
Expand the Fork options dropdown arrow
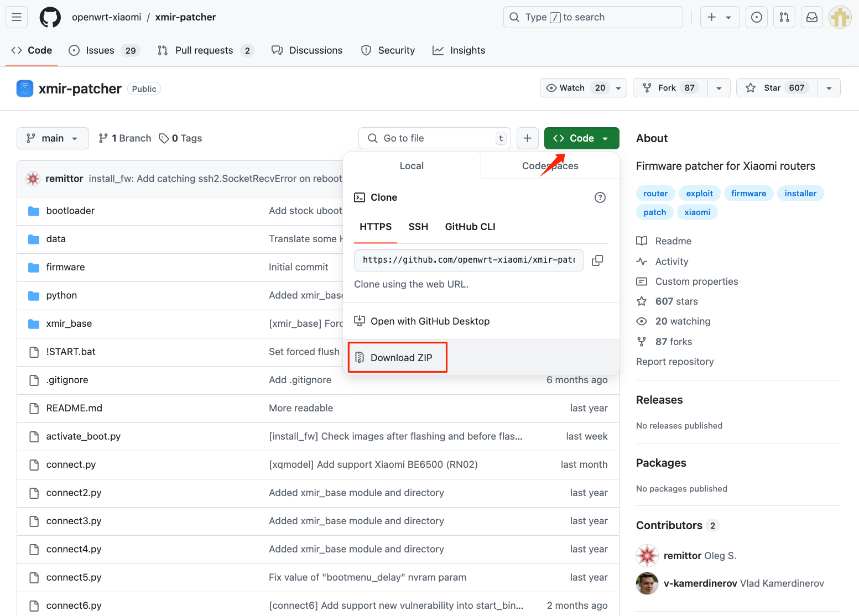click(719, 88)
